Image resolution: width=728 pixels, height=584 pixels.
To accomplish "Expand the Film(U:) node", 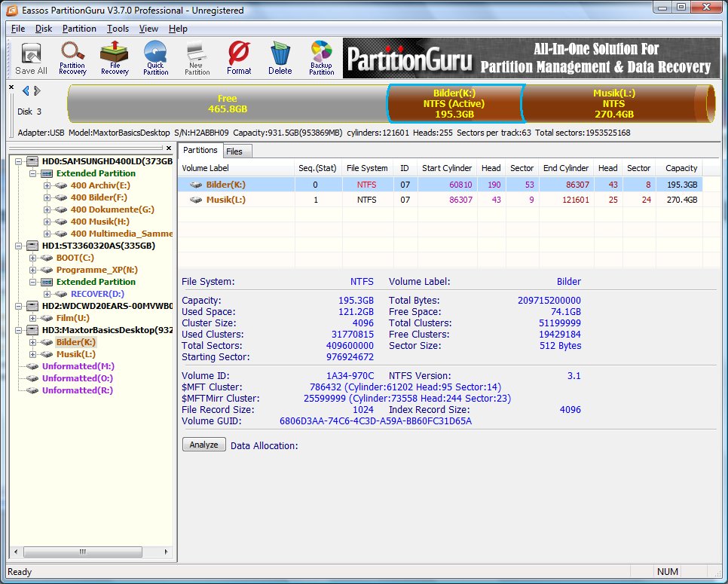I will pyautogui.click(x=33, y=318).
